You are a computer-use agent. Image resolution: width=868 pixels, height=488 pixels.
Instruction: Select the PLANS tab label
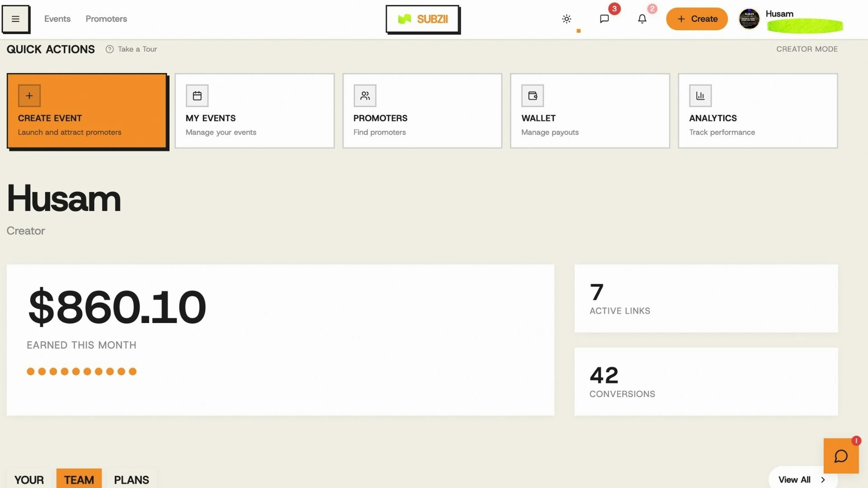point(131,480)
